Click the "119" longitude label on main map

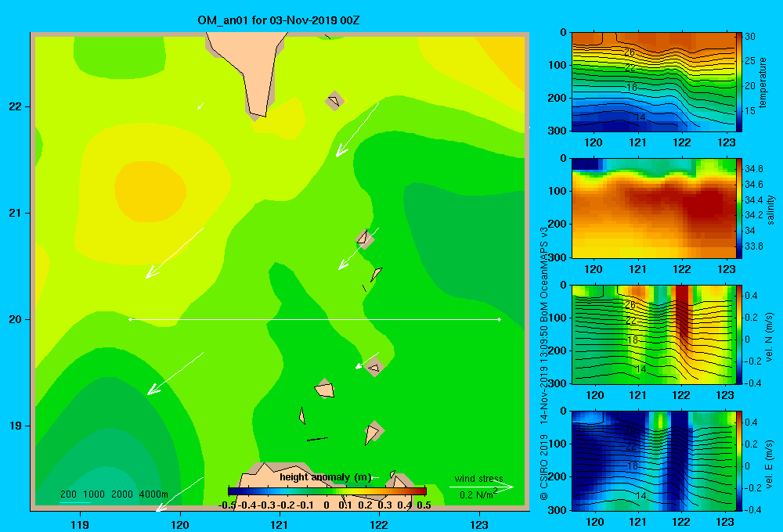80,524
